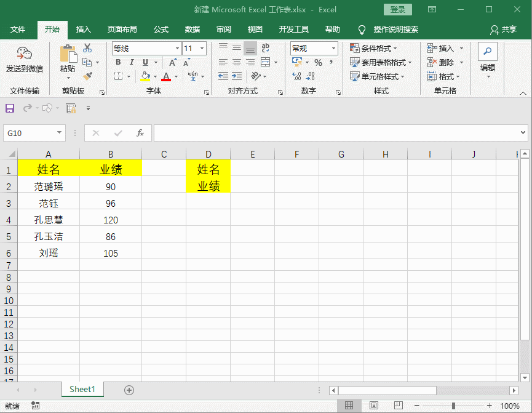Image resolution: width=532 pixels, height=413 pixels.
Task: Click the Merge and Center icon
Action: (265, 62)
